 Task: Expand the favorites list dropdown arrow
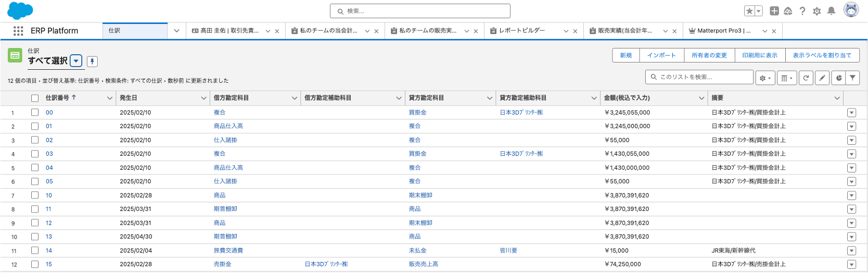tap(759, 11)
